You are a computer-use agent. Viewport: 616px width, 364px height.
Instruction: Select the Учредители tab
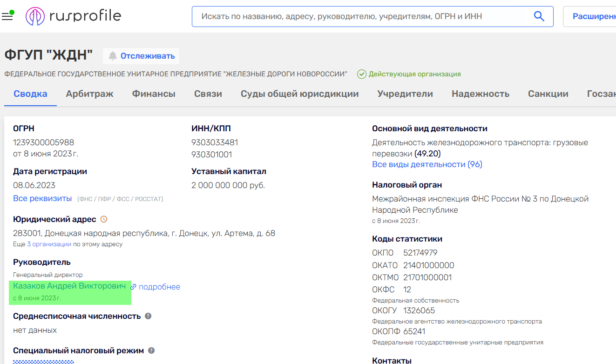point(405,94)
